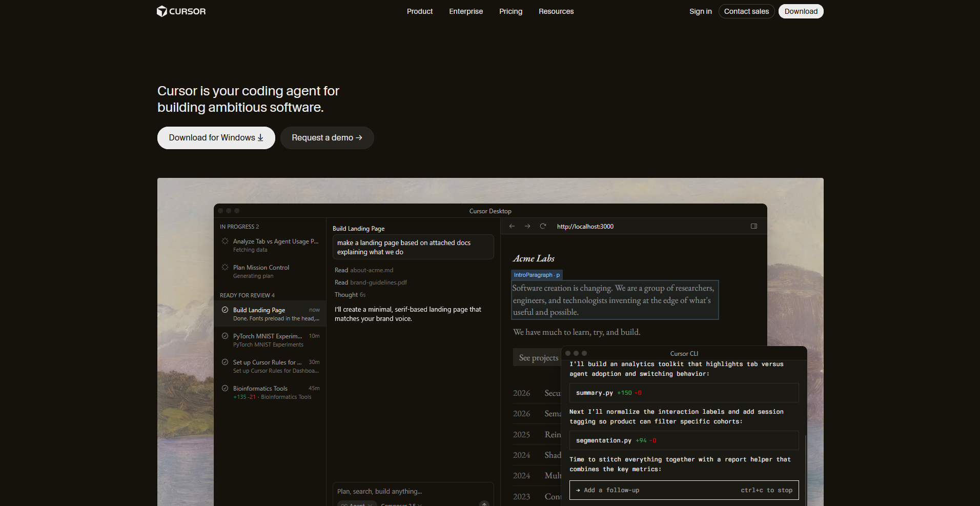The height and width of the screenshot is (506, 980).
Task: Click the checkmark icon beside Build Landing Page task
Action: pos(225,310)
